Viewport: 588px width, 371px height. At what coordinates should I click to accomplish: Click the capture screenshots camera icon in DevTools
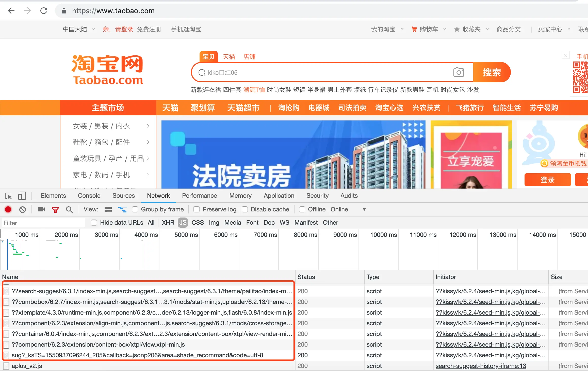[41, 209]
